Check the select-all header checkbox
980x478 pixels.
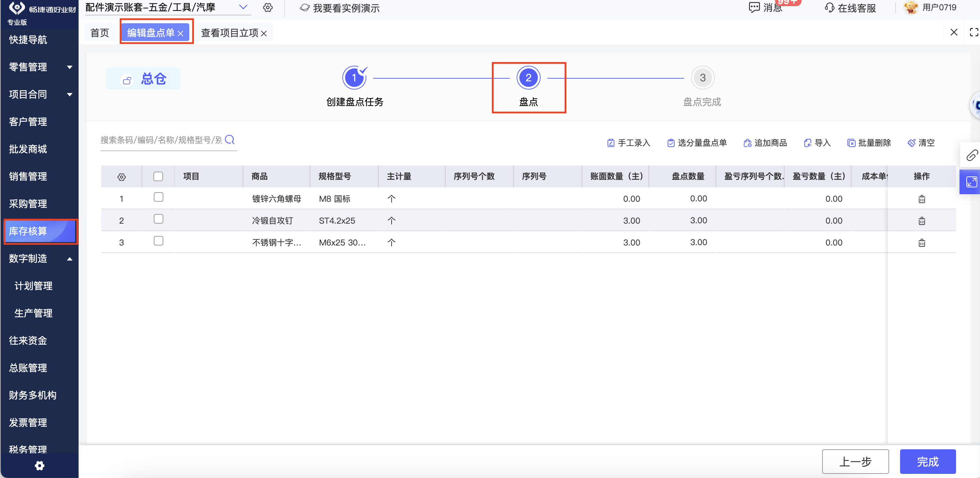point(158,176)
